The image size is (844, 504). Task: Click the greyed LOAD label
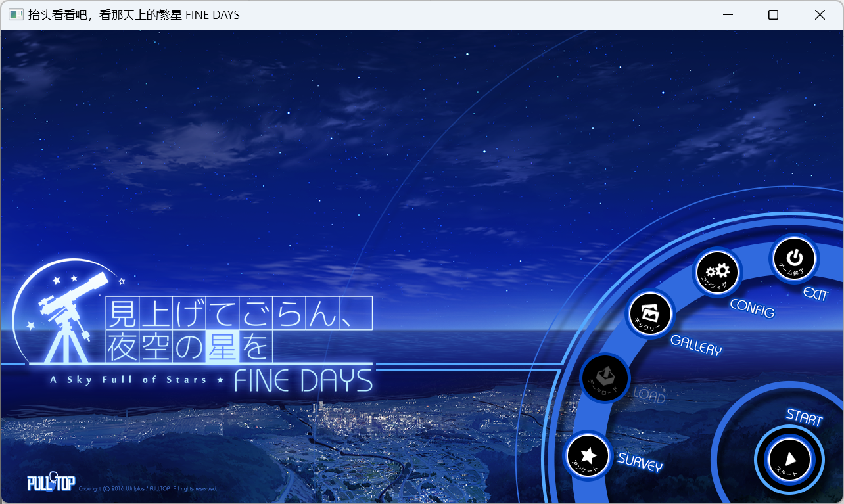click(x=649, y=396)
